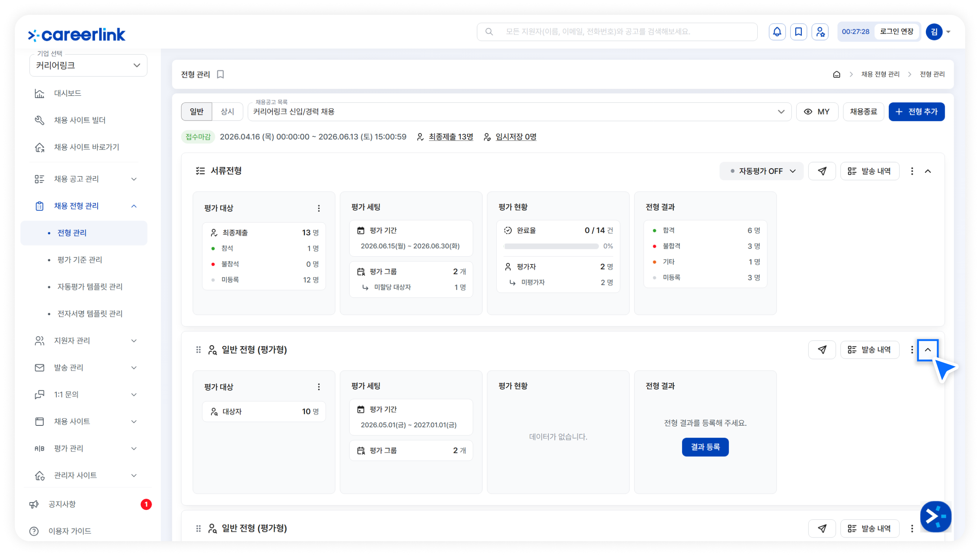Open 자동평가 템플릿 관리 submenu item
This screenshot has width=980, height=556.
(90, 287)
